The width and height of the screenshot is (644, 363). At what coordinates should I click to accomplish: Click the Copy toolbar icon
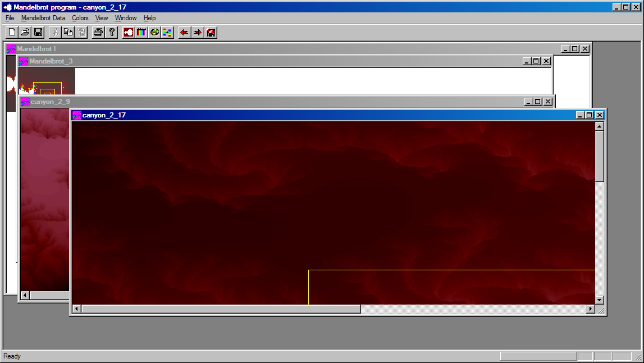tap(68, 33)
